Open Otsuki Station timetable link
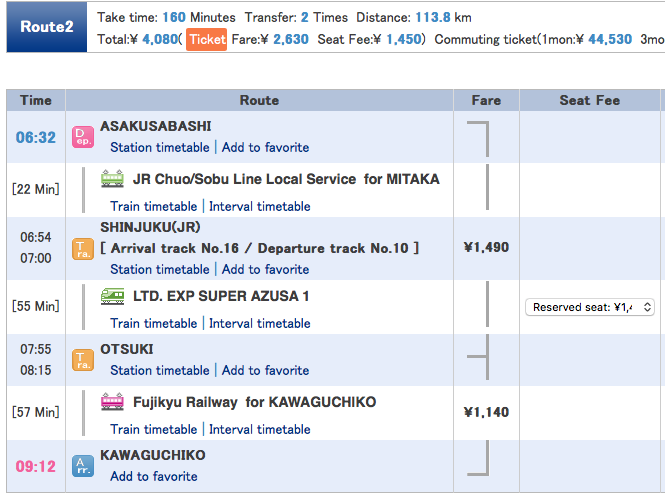The height and width of the screenshot is (497, 665). [160, 370]
